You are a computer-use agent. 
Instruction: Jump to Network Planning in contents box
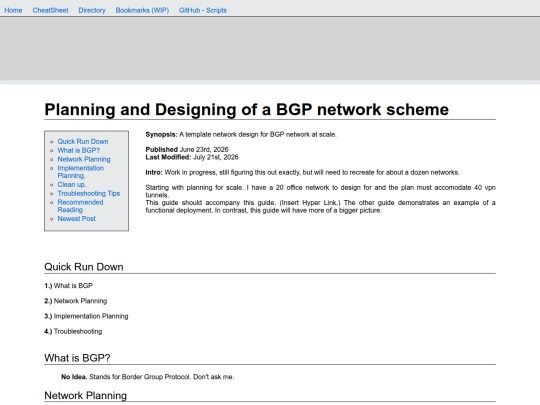coord(84,159)
